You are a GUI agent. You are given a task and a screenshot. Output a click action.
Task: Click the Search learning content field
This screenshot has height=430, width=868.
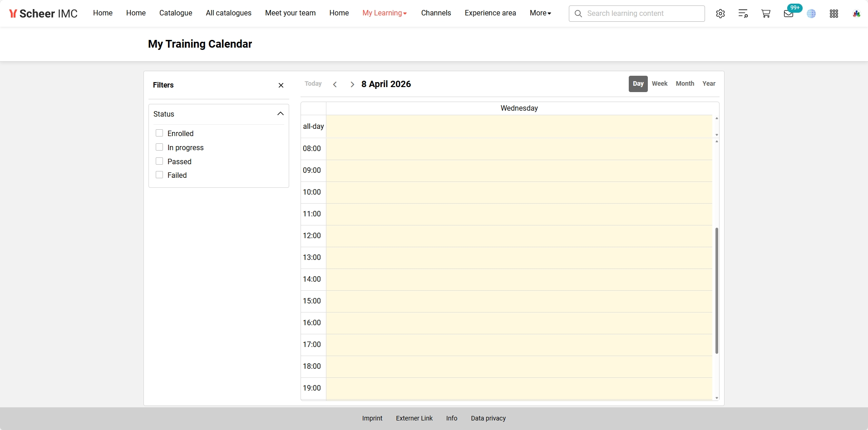click(x=637, y=14)
